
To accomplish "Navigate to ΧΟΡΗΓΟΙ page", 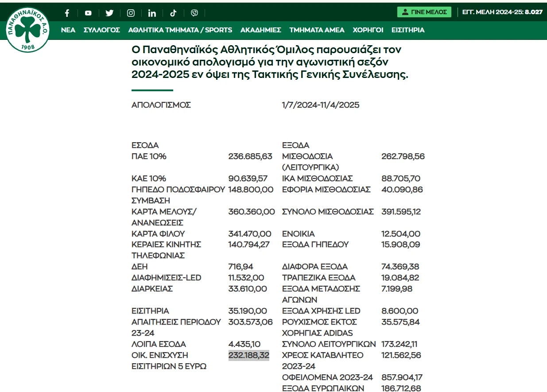I will [x=368, y=30].
